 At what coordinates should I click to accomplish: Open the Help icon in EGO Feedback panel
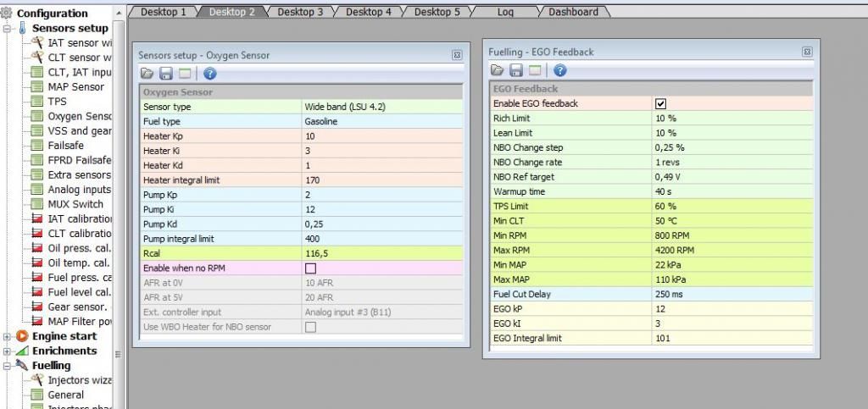click(560, 70)
